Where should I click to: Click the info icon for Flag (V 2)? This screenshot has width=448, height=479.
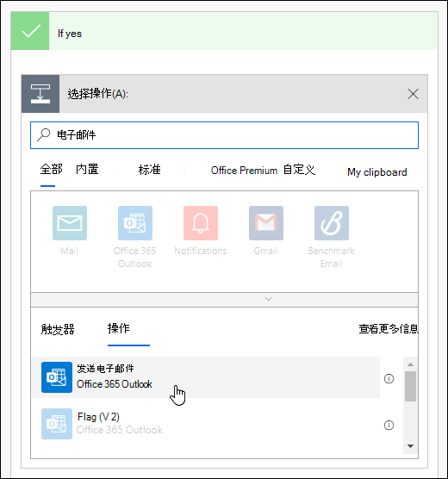click(389, 425)
